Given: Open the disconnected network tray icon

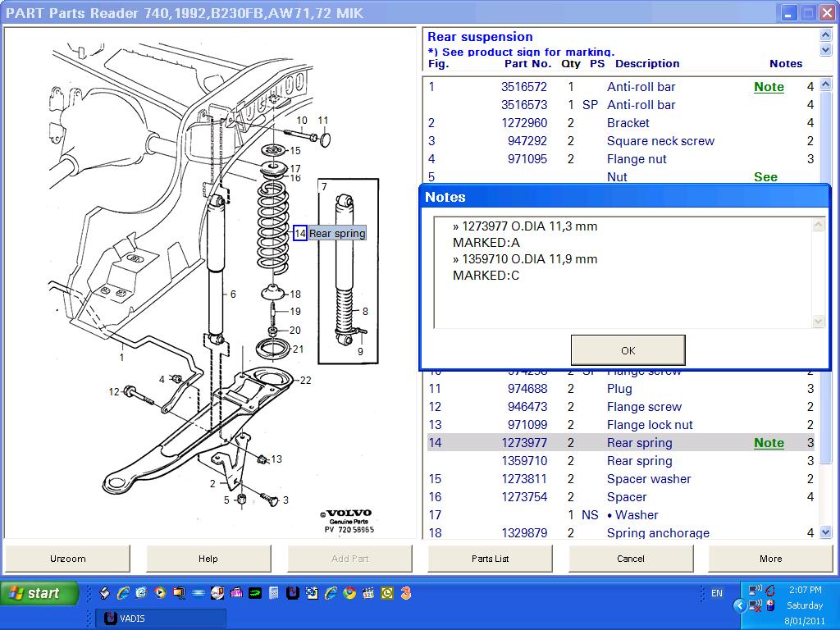Looking at the screenshot, I should pyautogui.click(x=753, y=605).
